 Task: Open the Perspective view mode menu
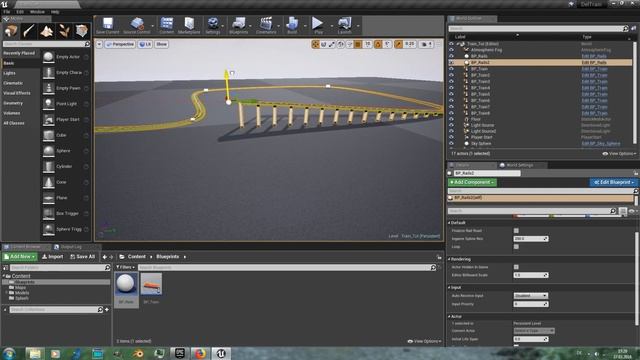point(120,44)
